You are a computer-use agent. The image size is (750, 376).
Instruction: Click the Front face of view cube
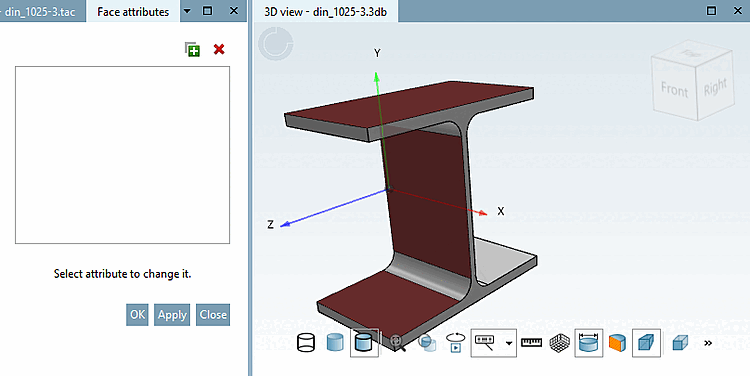[674, 90]
